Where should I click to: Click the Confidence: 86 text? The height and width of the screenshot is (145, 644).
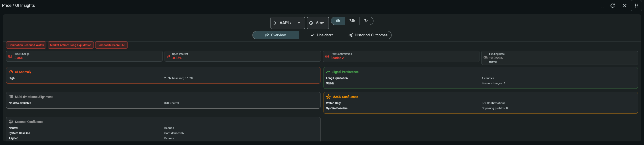point(174,133)
